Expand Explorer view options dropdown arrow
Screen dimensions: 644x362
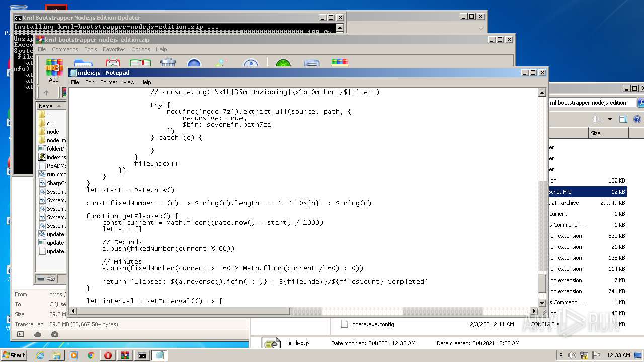tap(610, 119)
